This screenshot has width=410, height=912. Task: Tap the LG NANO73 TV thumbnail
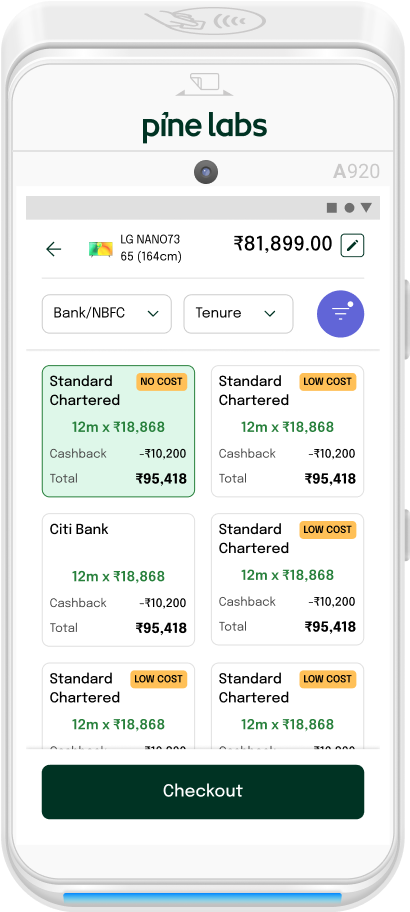pos(101,249)
